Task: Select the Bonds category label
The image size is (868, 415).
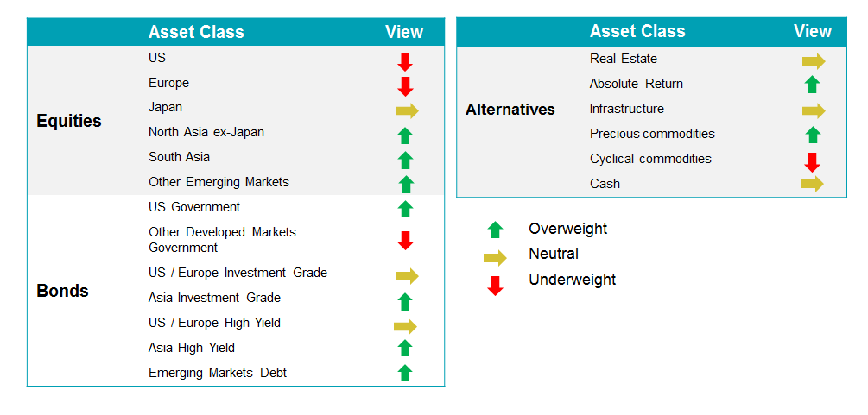Action: tap(62, 291)
